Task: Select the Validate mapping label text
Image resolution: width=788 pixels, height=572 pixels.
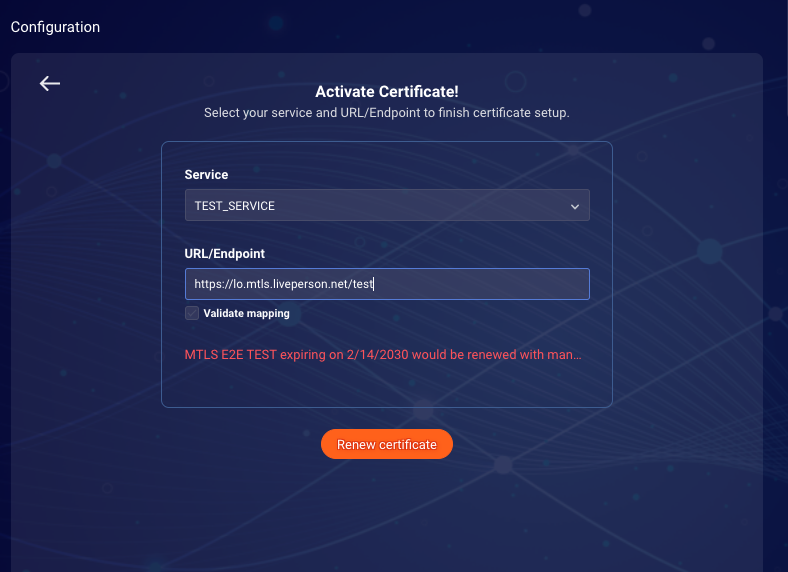Action: [246, 313]
